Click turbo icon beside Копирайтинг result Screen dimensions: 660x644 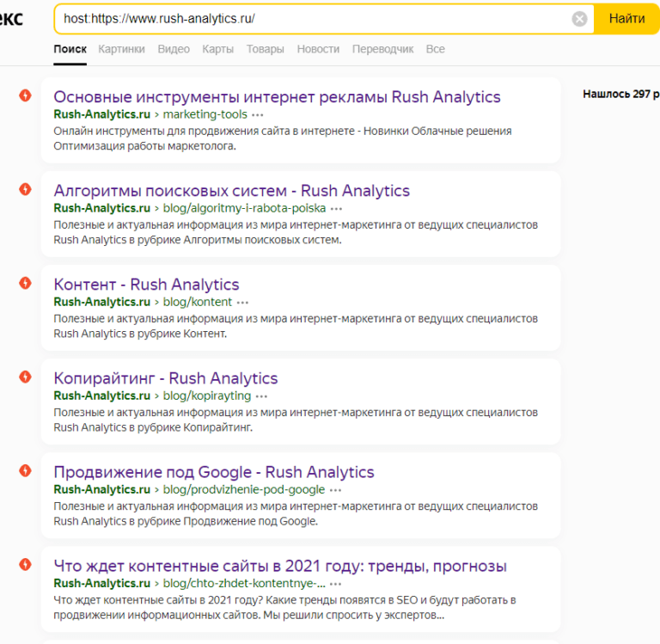26,377
